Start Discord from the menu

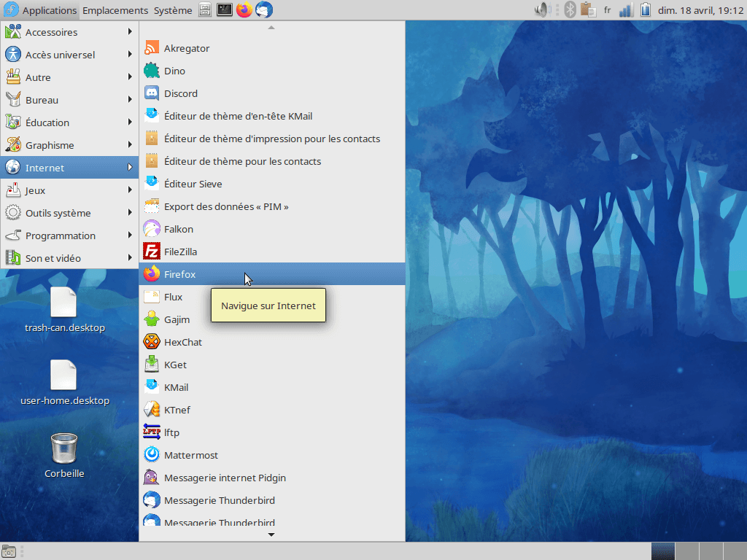(x=272, y=93)
